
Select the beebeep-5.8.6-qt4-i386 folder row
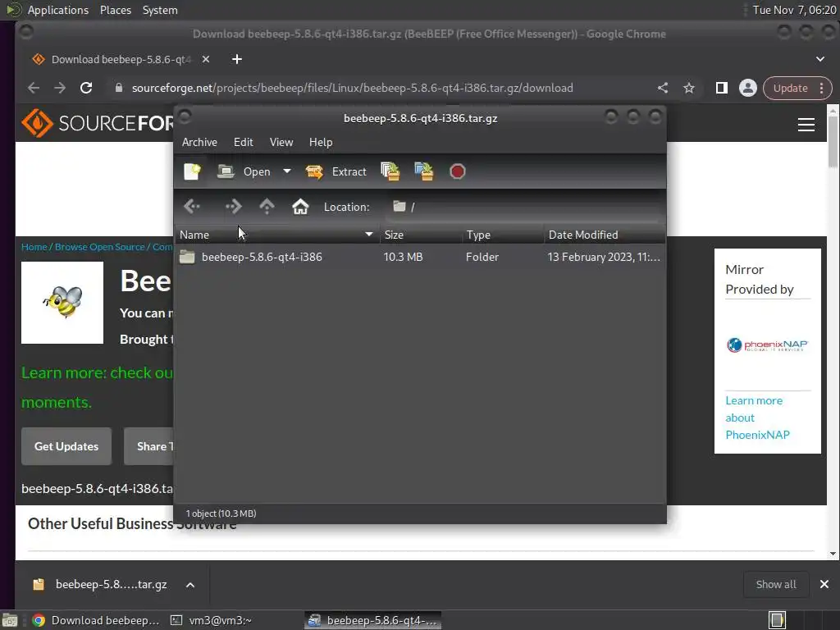click(x=420, y=257)
